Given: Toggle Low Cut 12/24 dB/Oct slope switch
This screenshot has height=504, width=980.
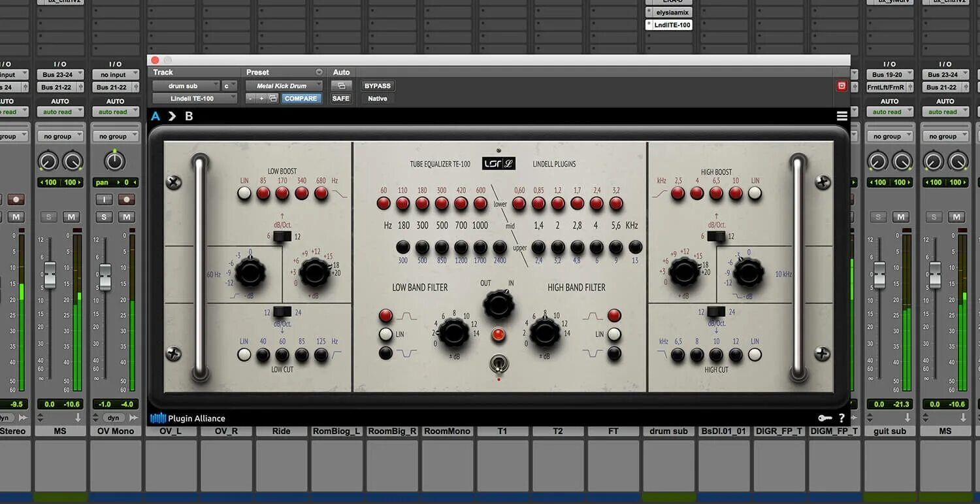Looking at the screenshot, I should pos(282,312).
